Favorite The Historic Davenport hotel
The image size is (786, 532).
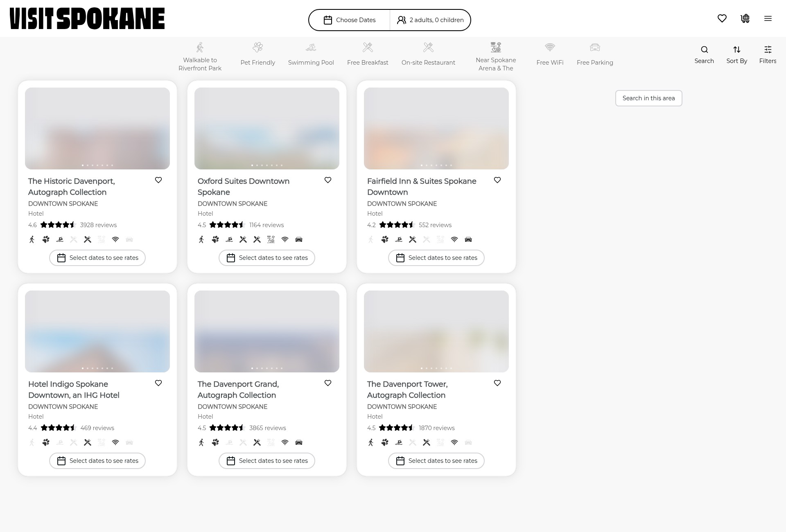point(158,180)
